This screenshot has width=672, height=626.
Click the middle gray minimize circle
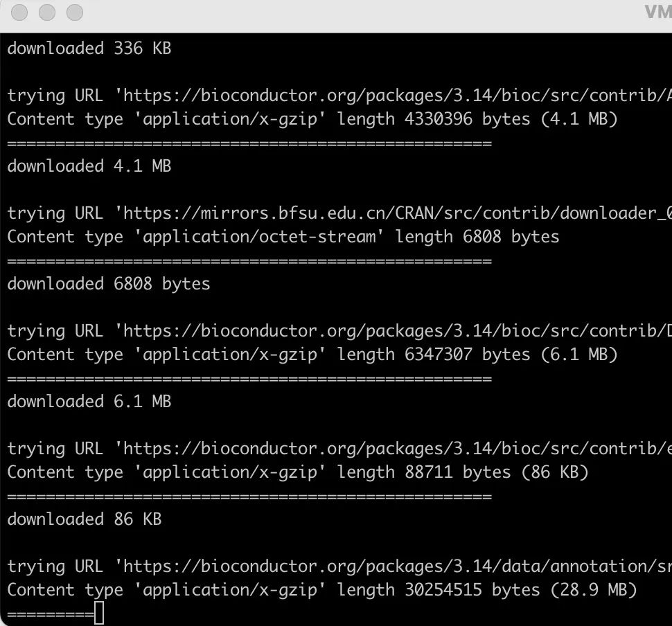pos(47,12)
